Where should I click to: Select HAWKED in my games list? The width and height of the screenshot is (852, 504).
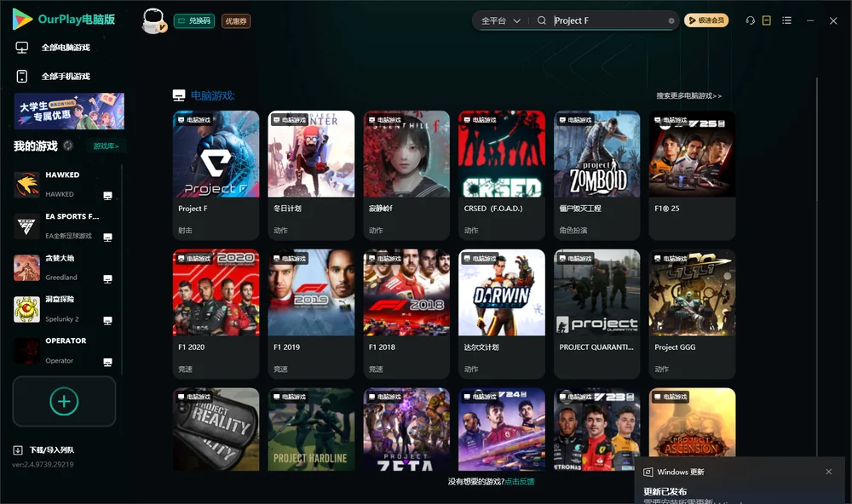pos(64,184)
